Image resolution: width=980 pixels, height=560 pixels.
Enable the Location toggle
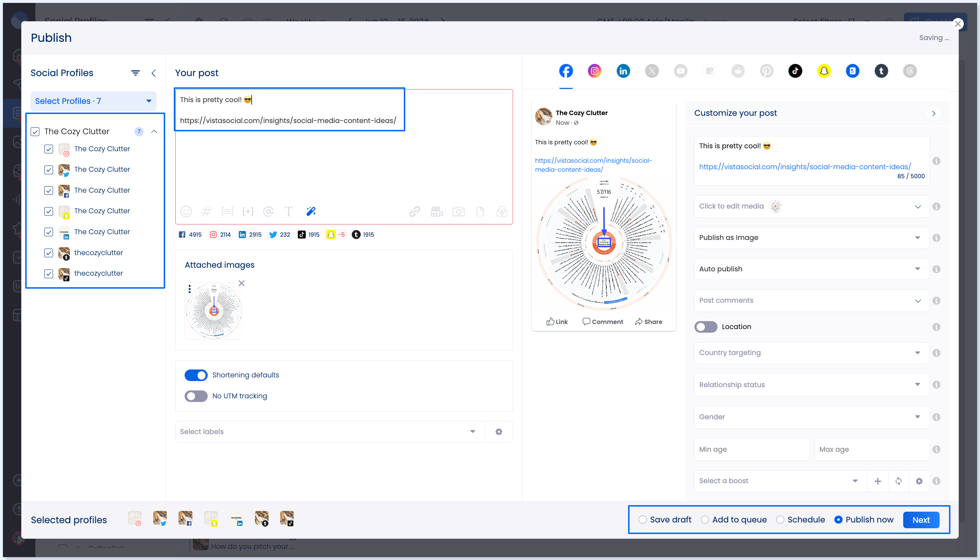pyautogui.click(x=706, y=327)
